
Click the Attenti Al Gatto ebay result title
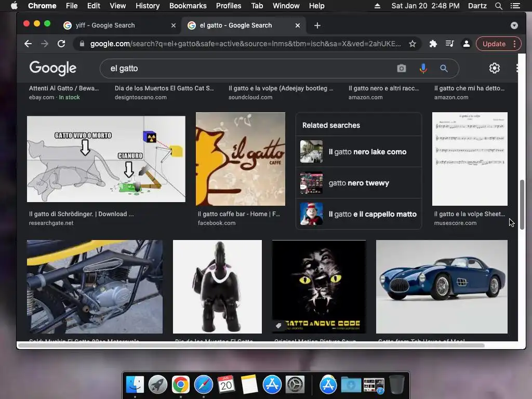point(64,88)
